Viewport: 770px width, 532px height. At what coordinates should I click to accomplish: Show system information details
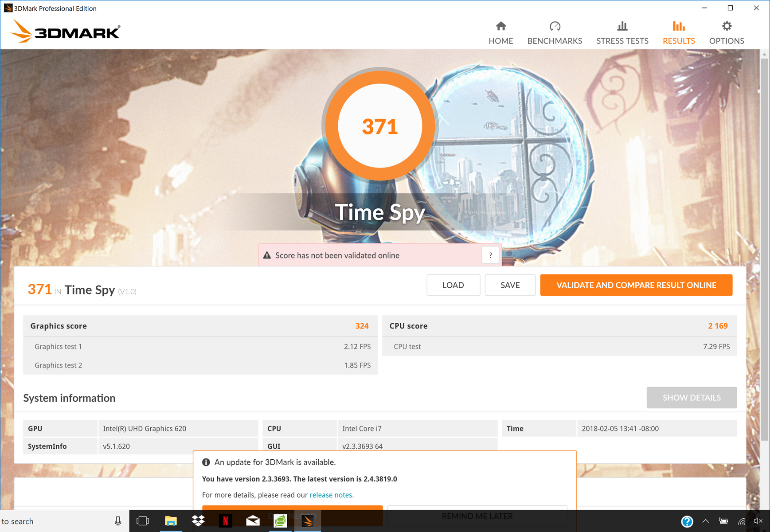[691, 398]
